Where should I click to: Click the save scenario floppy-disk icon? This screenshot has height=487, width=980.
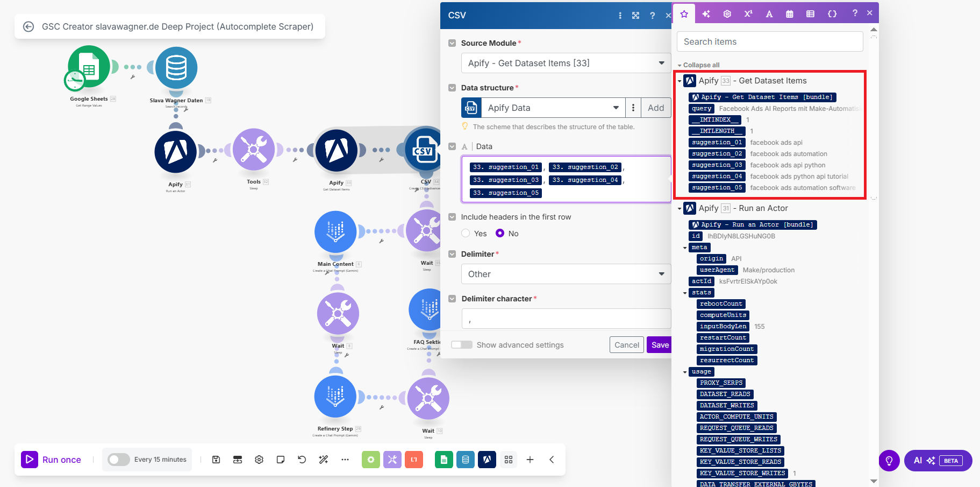tap(216, 460)
